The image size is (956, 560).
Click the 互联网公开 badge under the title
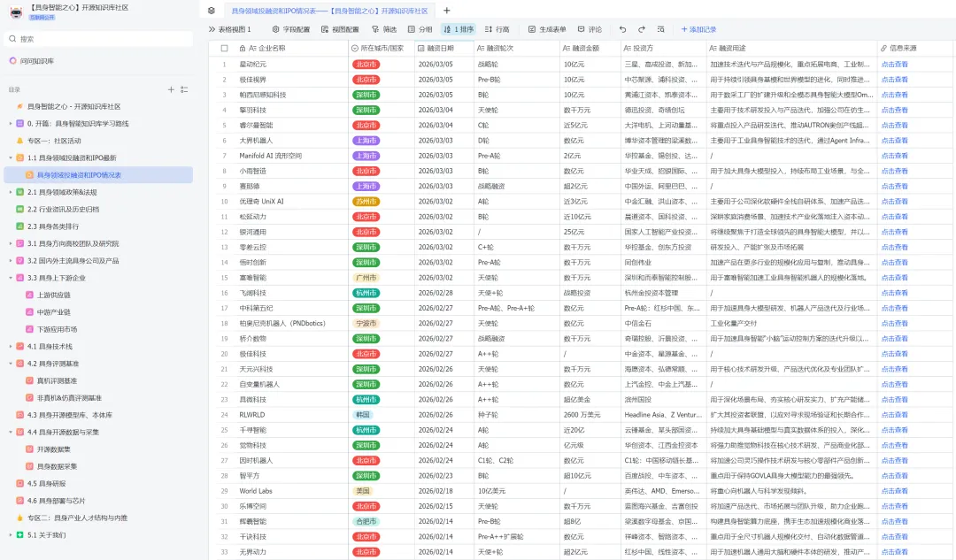pyautogui.click(x=42, y=18)
